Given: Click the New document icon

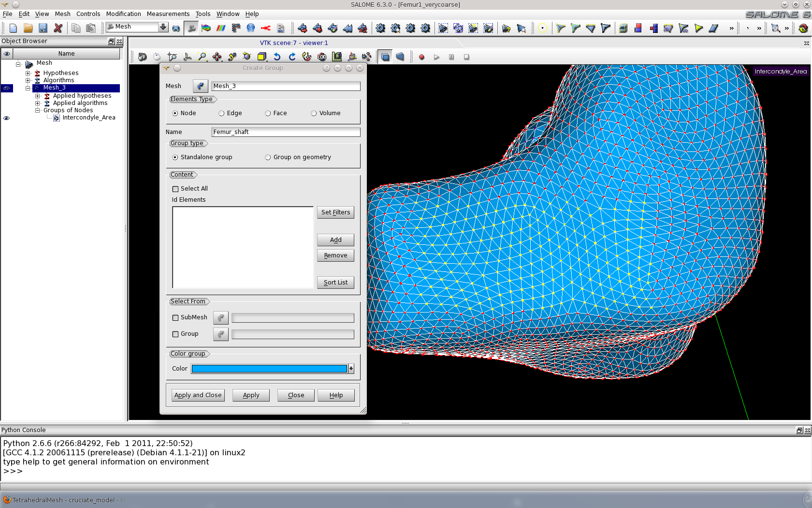Looking at the screenshot, I should (13, 28).
